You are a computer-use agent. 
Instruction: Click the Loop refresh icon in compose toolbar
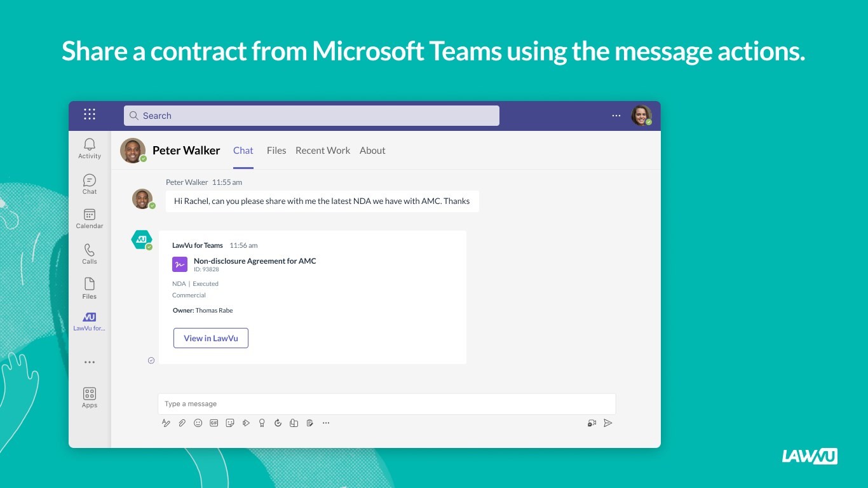pyautogui.click(x=278, y=423)
